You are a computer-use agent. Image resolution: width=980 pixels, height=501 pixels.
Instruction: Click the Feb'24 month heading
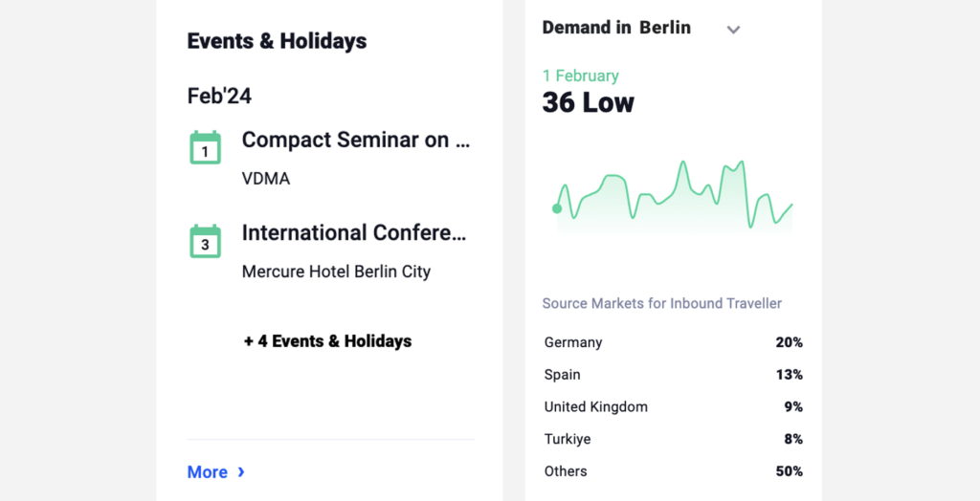pos(219,97)
